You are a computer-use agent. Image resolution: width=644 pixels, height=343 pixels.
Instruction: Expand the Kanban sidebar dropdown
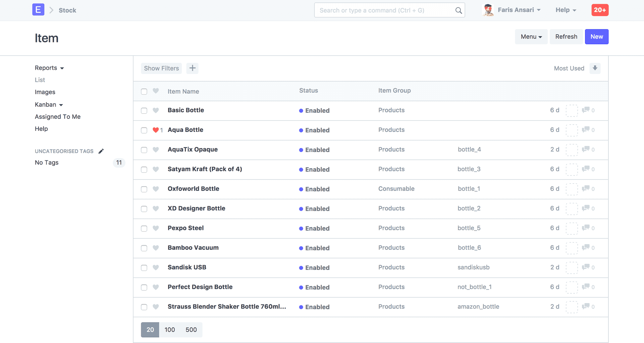(x=49, y=104)
